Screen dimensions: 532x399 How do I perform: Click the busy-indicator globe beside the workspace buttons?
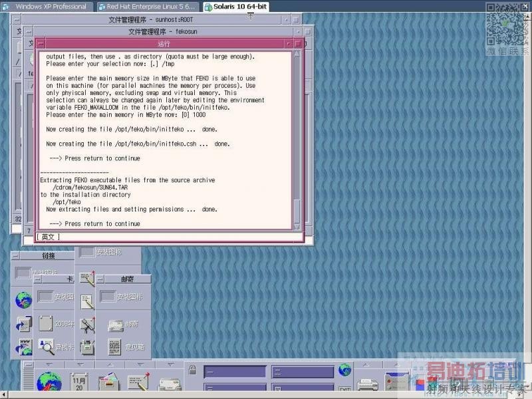click(x=344, y=370)
